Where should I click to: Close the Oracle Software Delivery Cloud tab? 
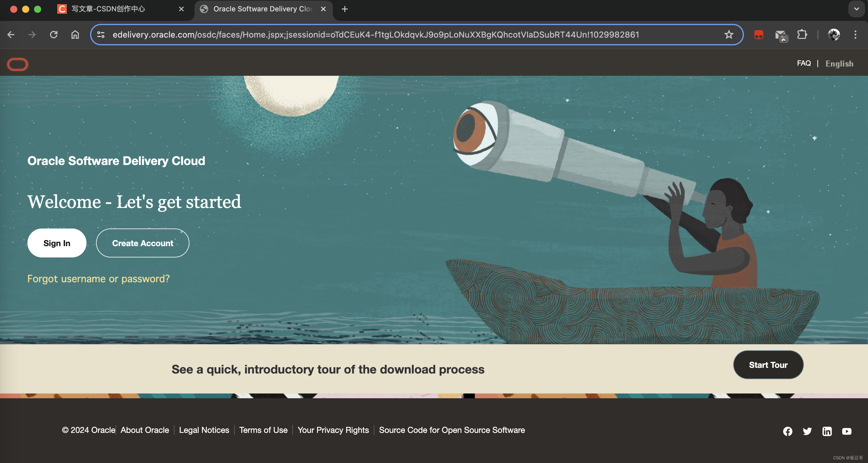[323, 9]
